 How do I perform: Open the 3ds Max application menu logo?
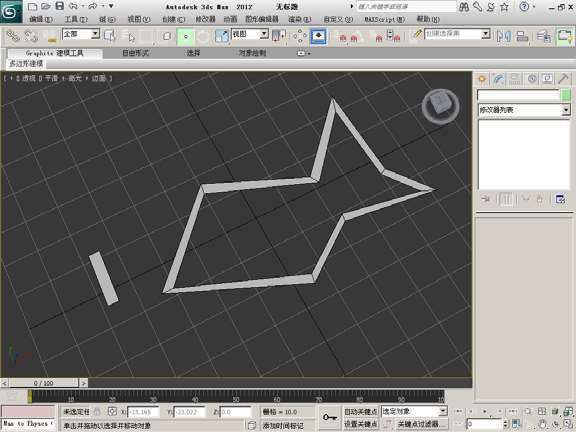(x=10, y=11)
